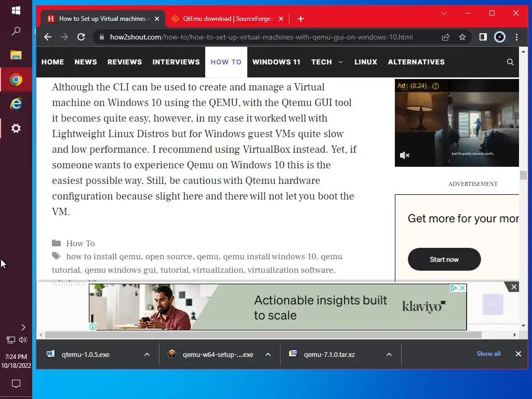Switch to Chrome in the taskbar
This screenshot has height=399, width=532.
click(16, 79)
